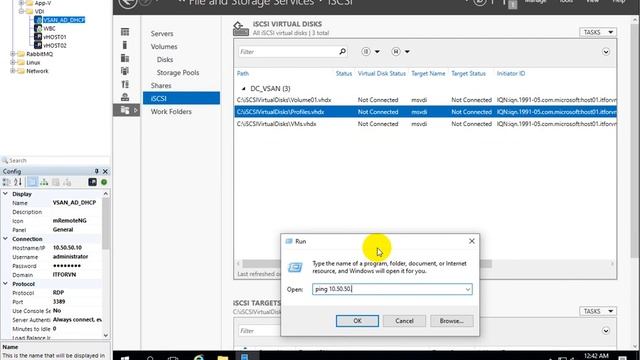This screenshot has width=640, height=360.
Task: Switch Config panel to alphabetical sort
Action: (18, 182)
